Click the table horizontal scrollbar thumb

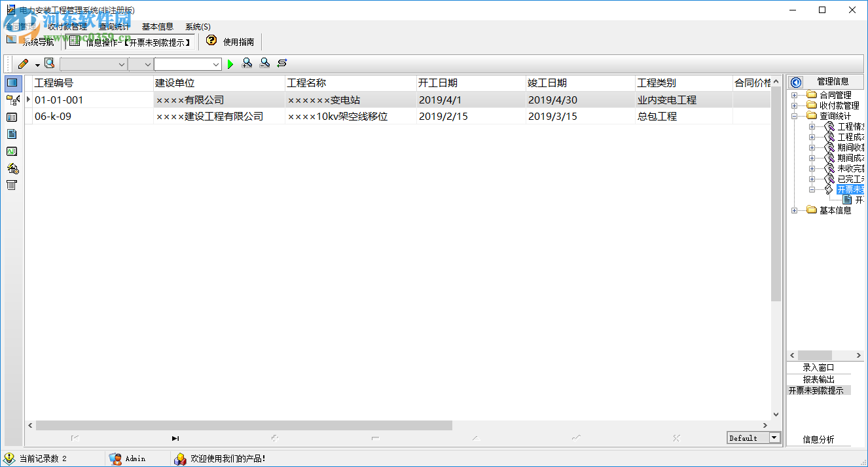[244, 426]
